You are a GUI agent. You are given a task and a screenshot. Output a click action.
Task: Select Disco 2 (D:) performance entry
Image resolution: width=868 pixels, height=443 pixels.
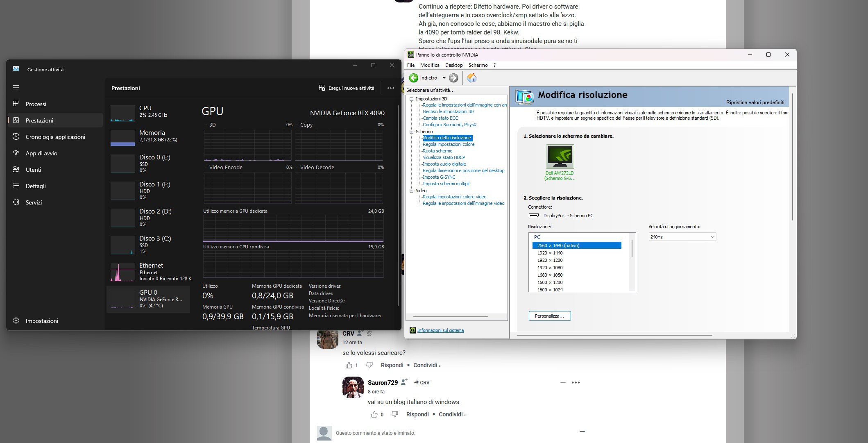(x=148, y=218)
